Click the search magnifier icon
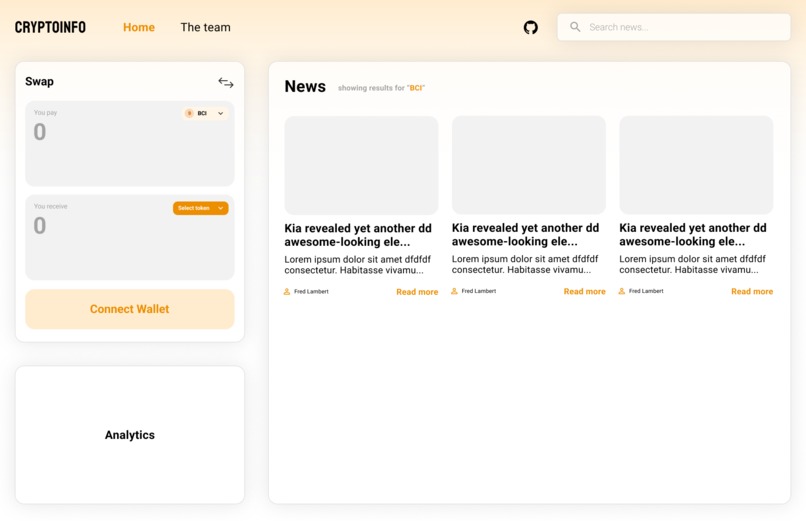 tap(575, 27)
